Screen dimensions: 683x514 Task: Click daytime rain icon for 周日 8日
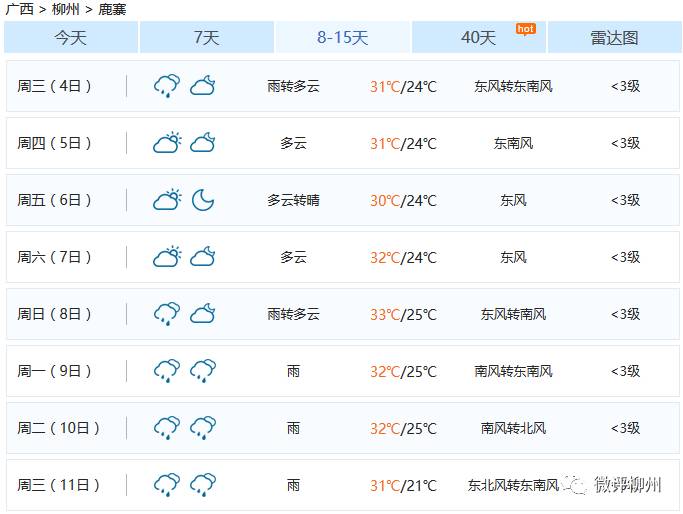pos(167,314)
